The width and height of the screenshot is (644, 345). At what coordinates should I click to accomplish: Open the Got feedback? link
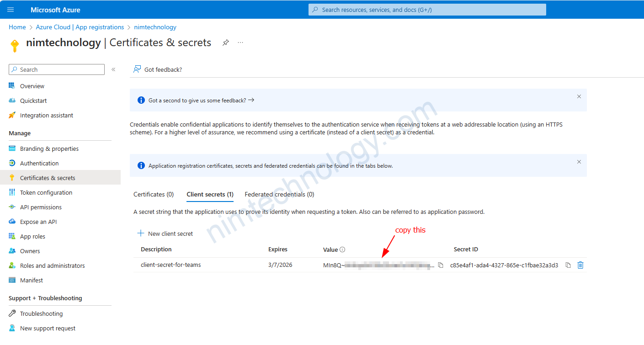tap(158, 69)
